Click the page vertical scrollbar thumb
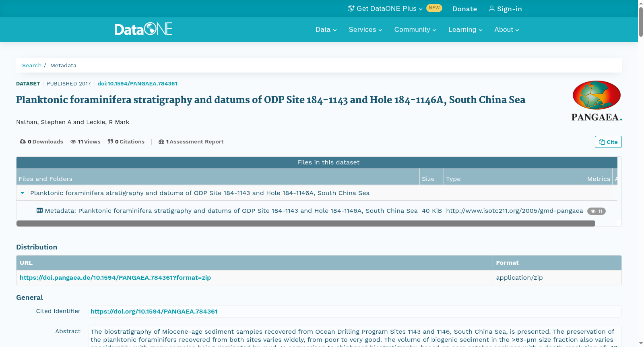644x347 pixels. point(641,22)
